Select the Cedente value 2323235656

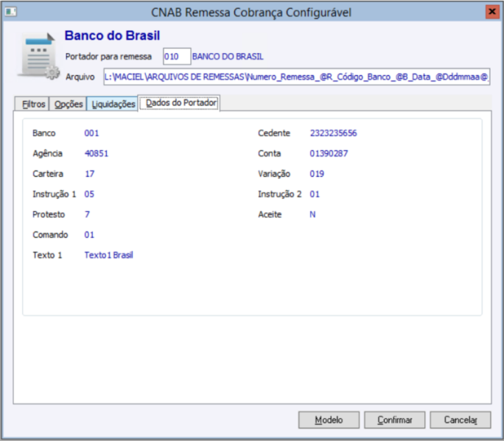tap(333, 133)
